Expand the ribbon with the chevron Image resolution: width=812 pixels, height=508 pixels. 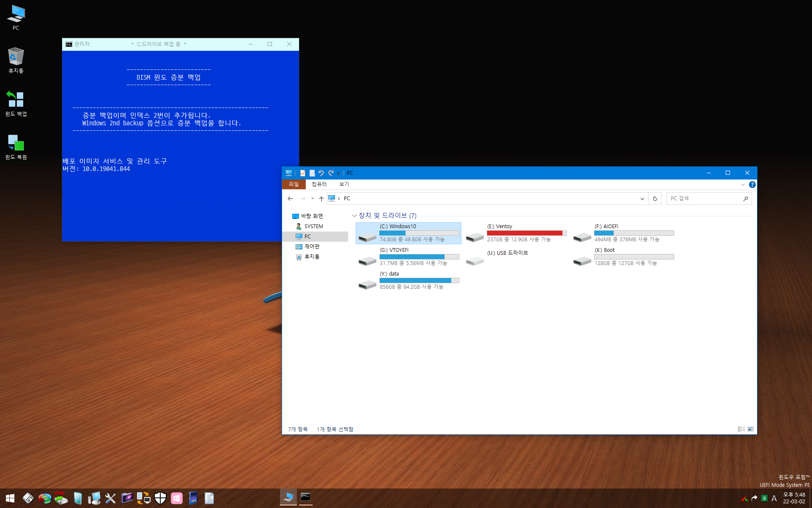coord(743,185)
